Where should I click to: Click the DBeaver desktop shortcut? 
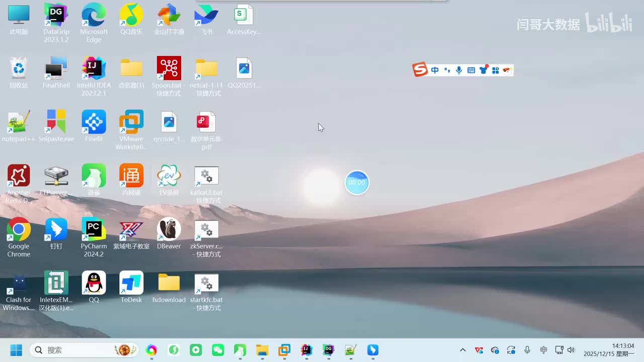[169, 234]
